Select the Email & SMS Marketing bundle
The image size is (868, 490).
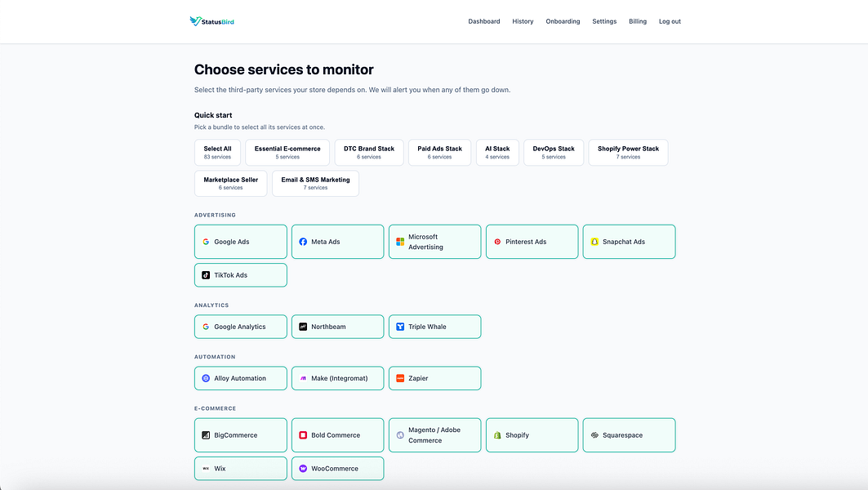[315, 183]
